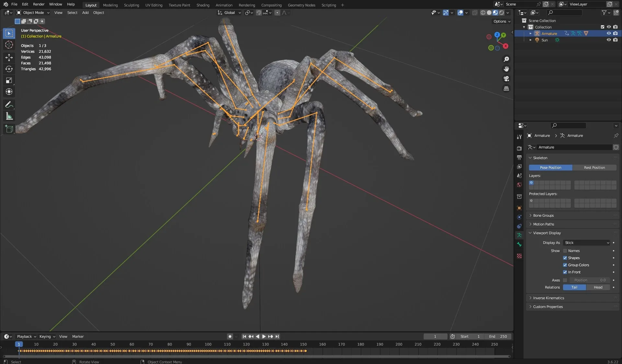Select the Cursor tool
This screenshot has height=364, width=622.
pos(9,45)
